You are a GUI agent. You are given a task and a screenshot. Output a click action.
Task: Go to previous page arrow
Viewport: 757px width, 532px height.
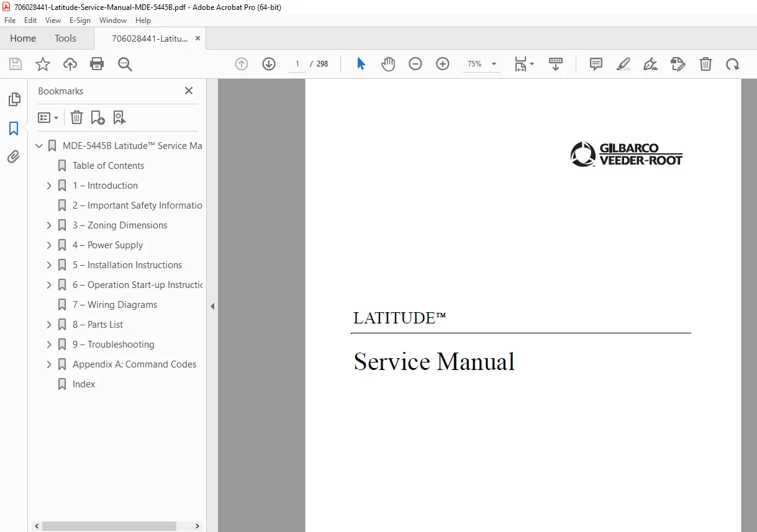242,64
